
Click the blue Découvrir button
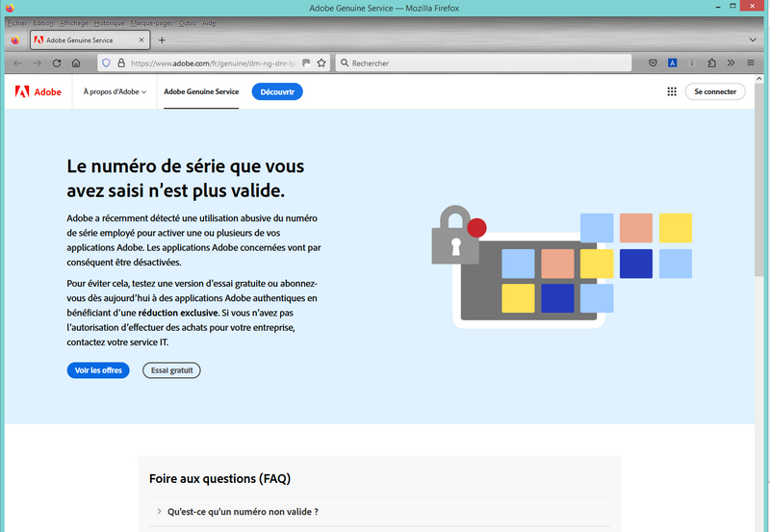tap(277, 91)
